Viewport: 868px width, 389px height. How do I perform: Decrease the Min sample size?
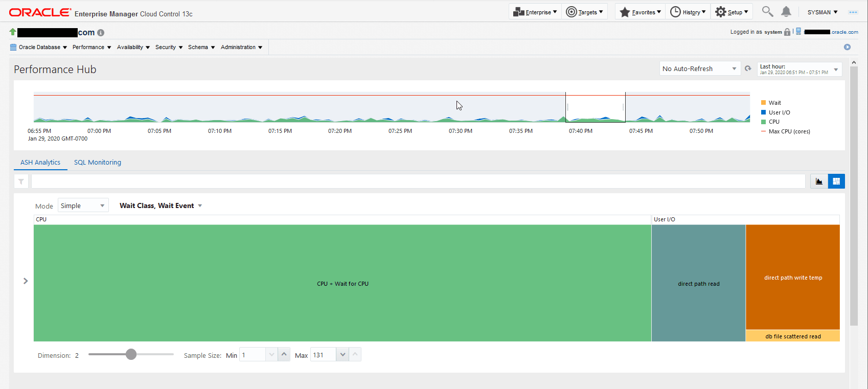(272, 355)
